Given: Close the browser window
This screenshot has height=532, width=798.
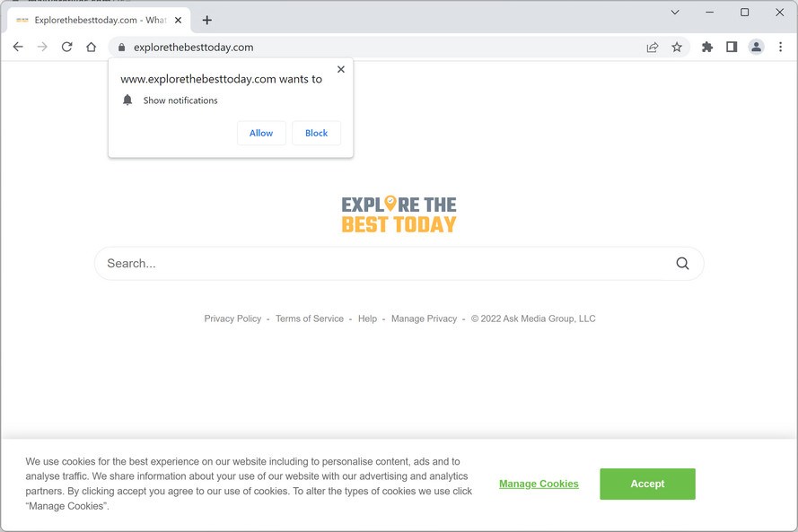Looking at the screenshot, I should click(x=779, y=13).
